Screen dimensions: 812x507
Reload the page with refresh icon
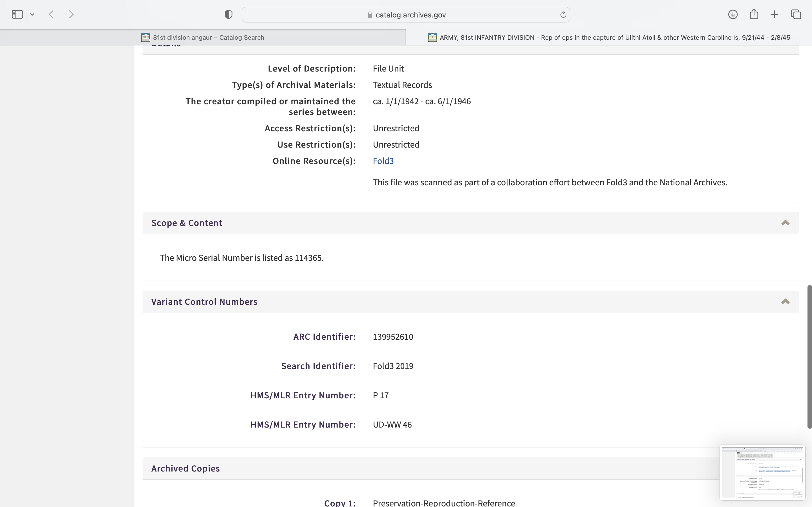click(563, 14)
